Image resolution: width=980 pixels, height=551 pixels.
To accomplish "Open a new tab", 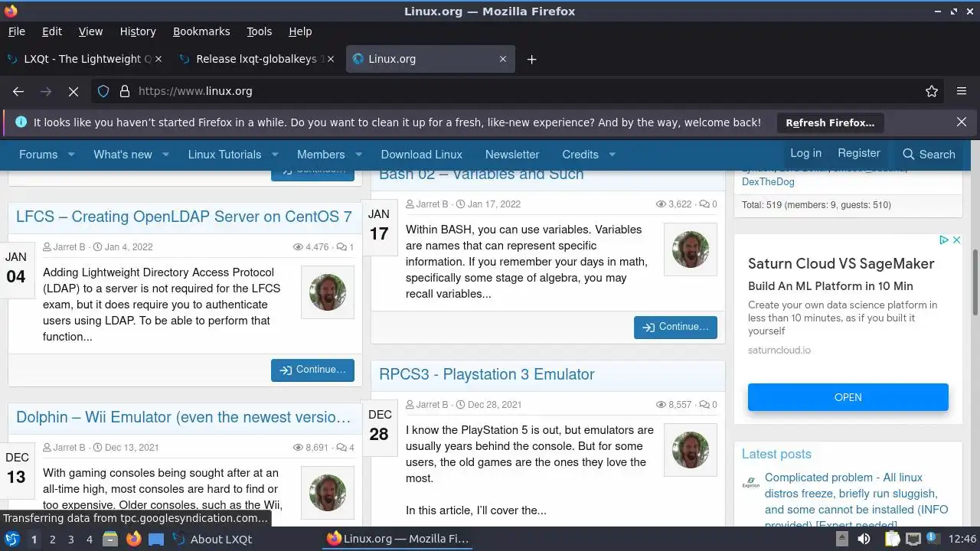I will pyautogui.click(x=531, y=59).
